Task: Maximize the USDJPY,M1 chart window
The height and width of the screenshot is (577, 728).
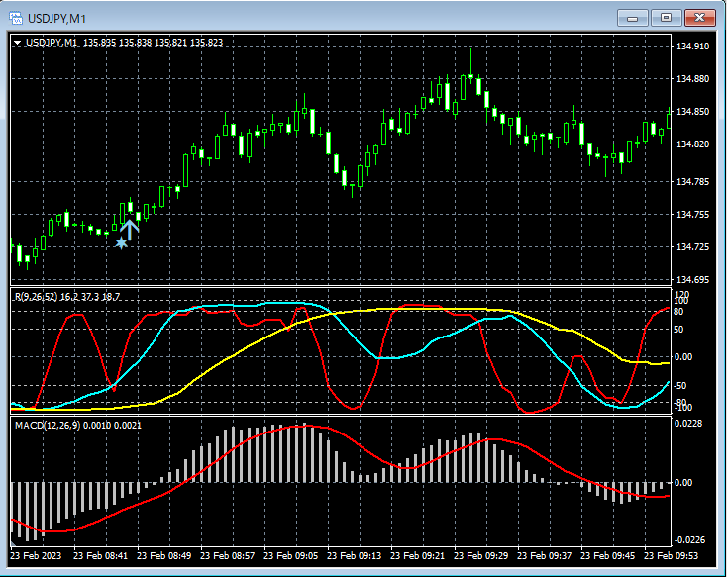Action: pyautogui.click(x=666, y=18)
